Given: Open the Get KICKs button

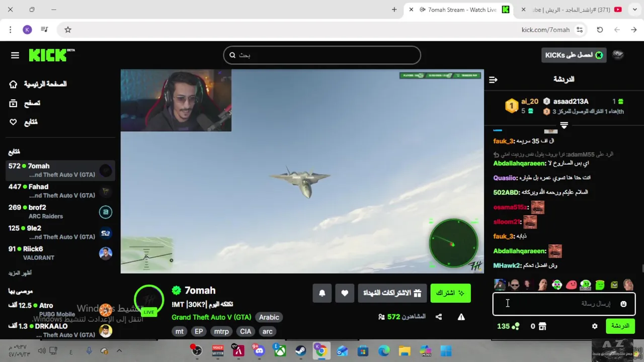Looking at the screenshot, I should click(574, 55).
